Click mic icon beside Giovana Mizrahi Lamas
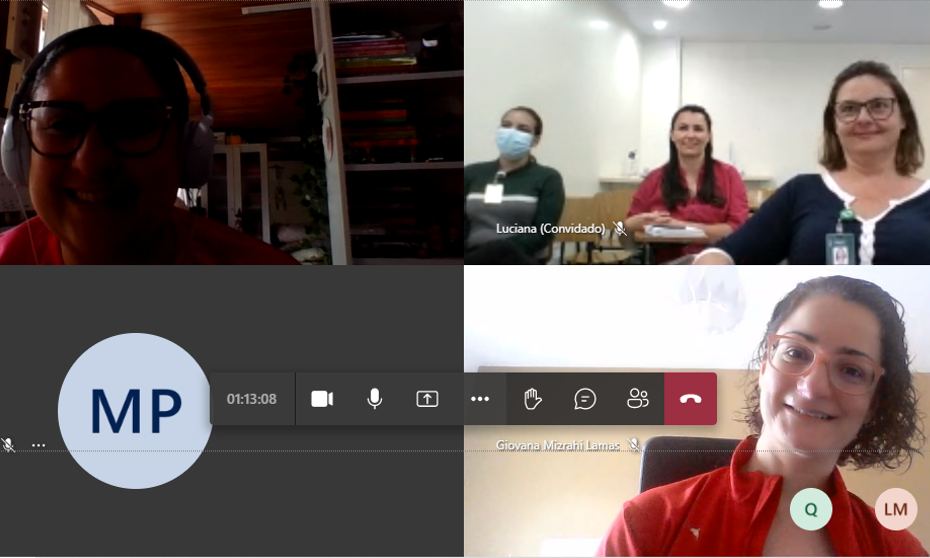930x558 pixels. coord(634,445)
